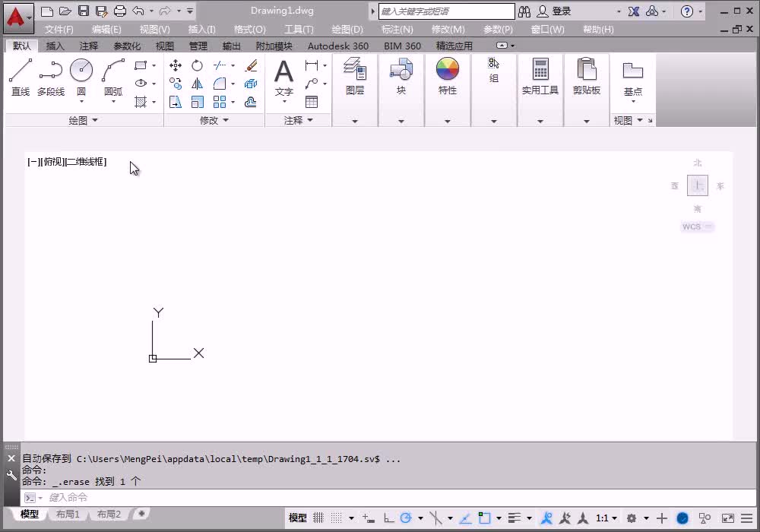
Task: Select the Arc (圆弧) tool
Action: pyautogui.click(x=113, y=78)
